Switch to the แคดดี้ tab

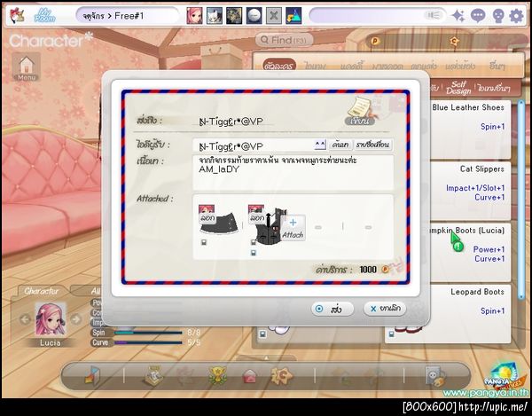pos(351,66)
